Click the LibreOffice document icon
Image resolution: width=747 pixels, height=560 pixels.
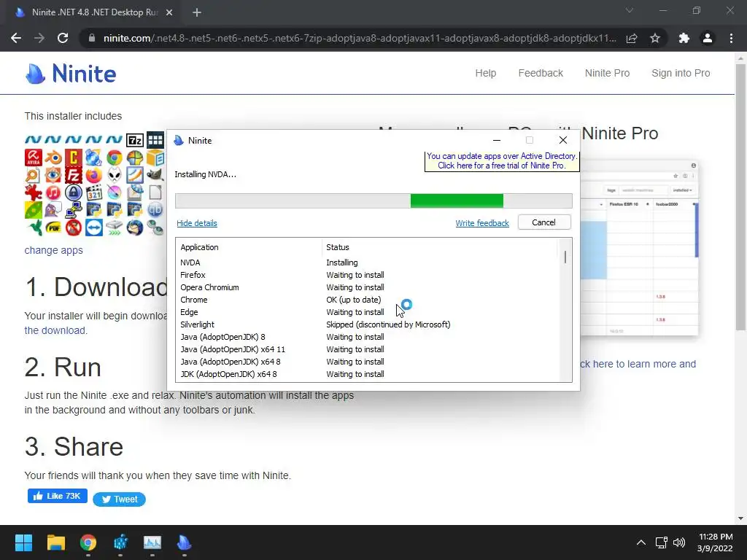[155, 192]
